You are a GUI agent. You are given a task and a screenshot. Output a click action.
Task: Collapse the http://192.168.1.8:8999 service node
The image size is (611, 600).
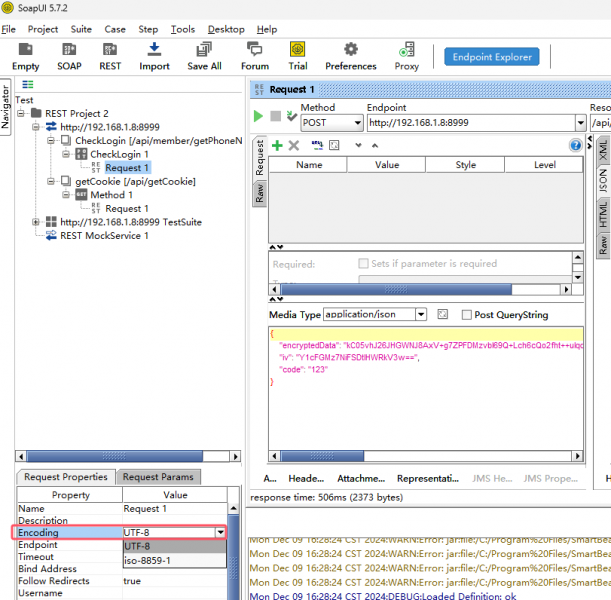(x=36, y=127)
